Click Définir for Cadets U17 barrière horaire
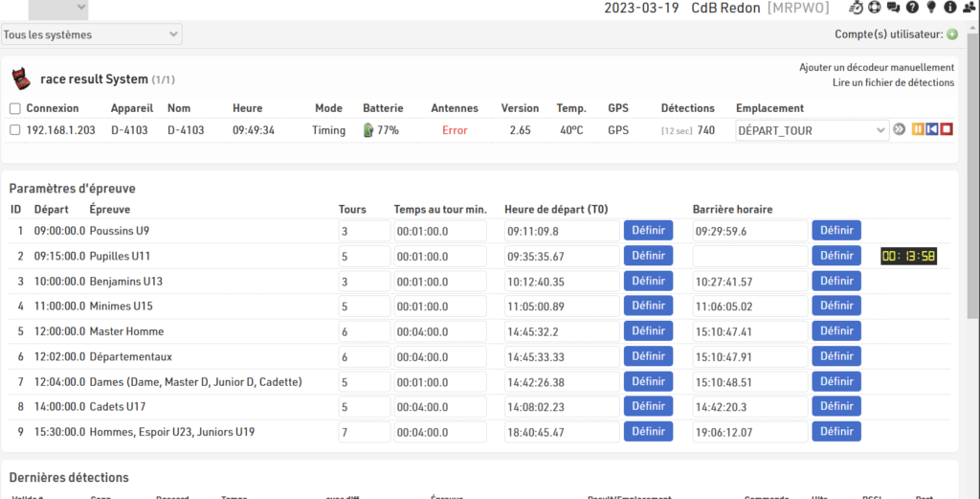The width and height of the screenshot is (980, 499). 836,406
